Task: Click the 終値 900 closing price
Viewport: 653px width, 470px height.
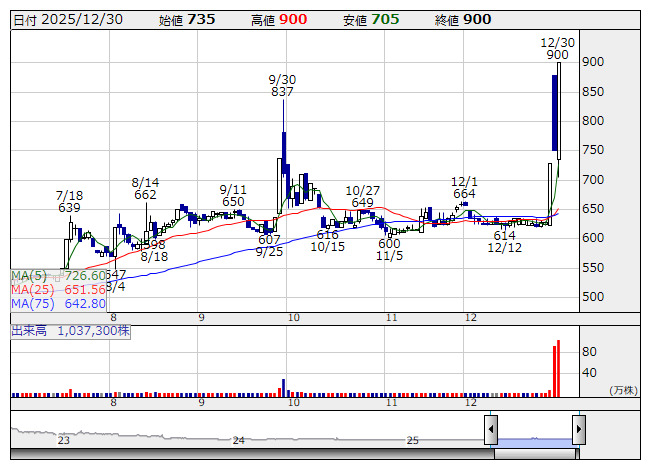Action: (463, 19)
